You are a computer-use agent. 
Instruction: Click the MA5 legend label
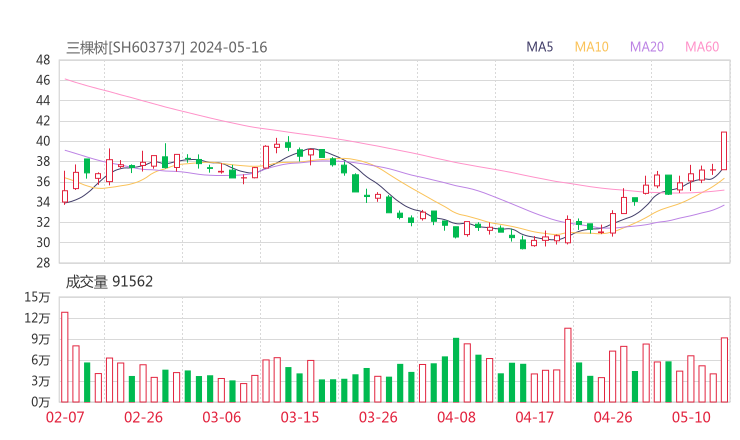point(539,47)
